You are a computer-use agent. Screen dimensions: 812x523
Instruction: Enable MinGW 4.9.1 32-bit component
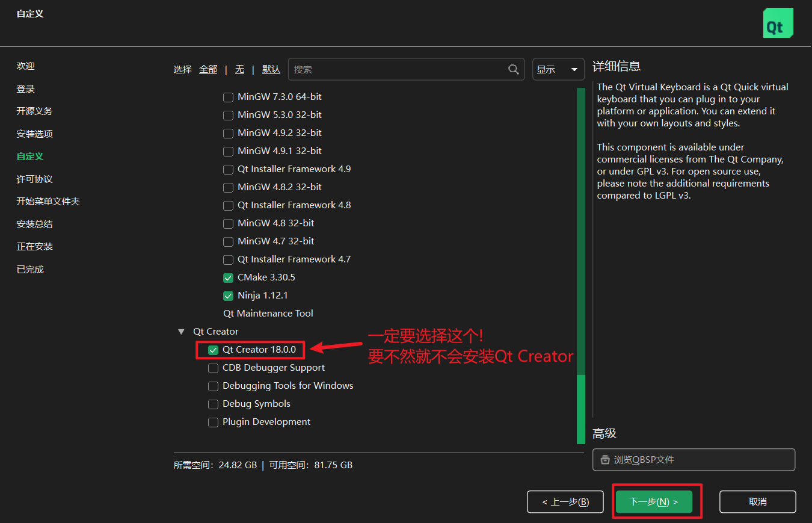[228, 151]
